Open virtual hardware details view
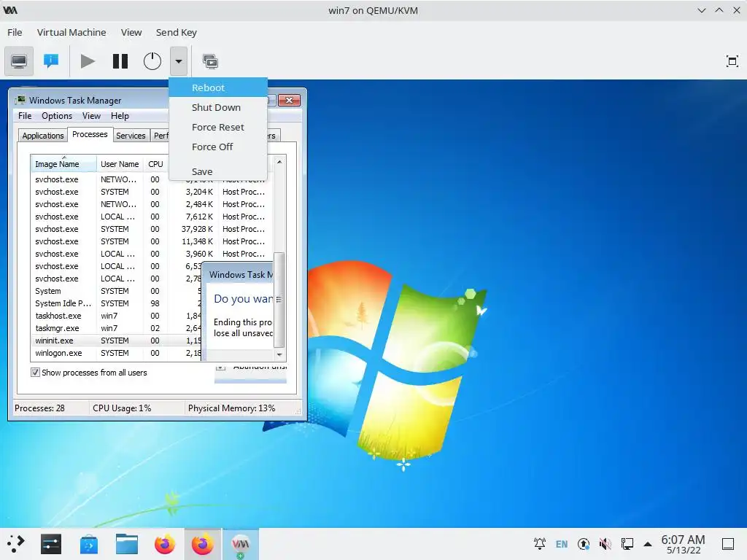 pos(51,61)
